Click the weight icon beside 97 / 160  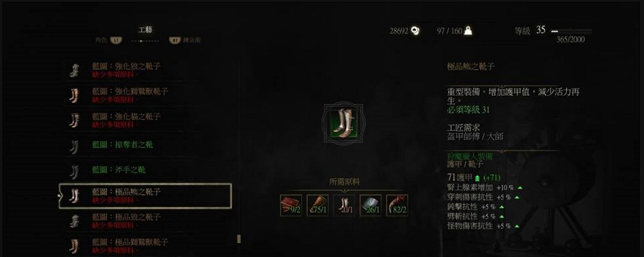[468, 31]
